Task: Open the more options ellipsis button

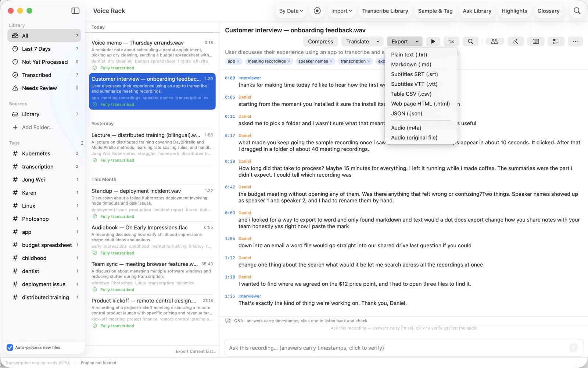Action: pos(575,42)
